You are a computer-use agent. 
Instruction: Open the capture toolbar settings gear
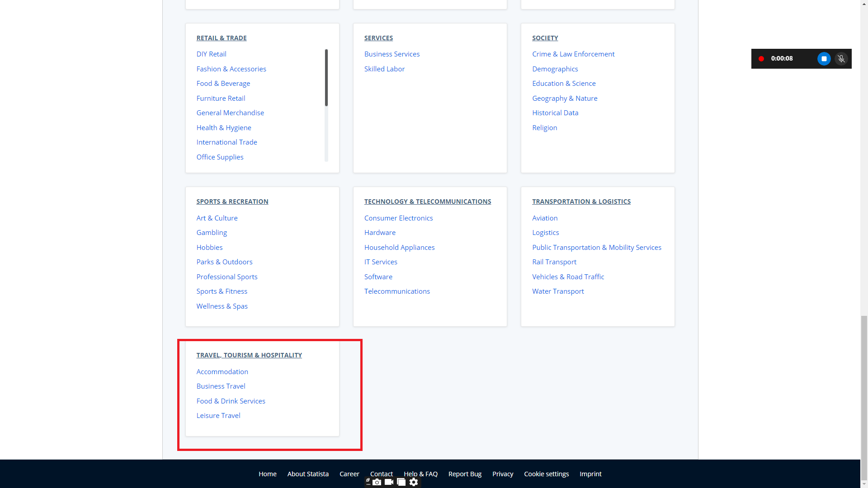(414, 482)
